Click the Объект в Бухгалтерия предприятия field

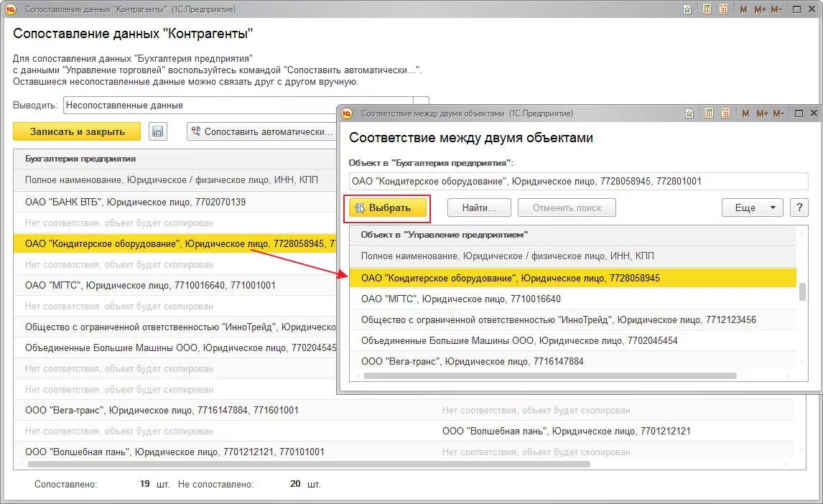pos(578,181)
